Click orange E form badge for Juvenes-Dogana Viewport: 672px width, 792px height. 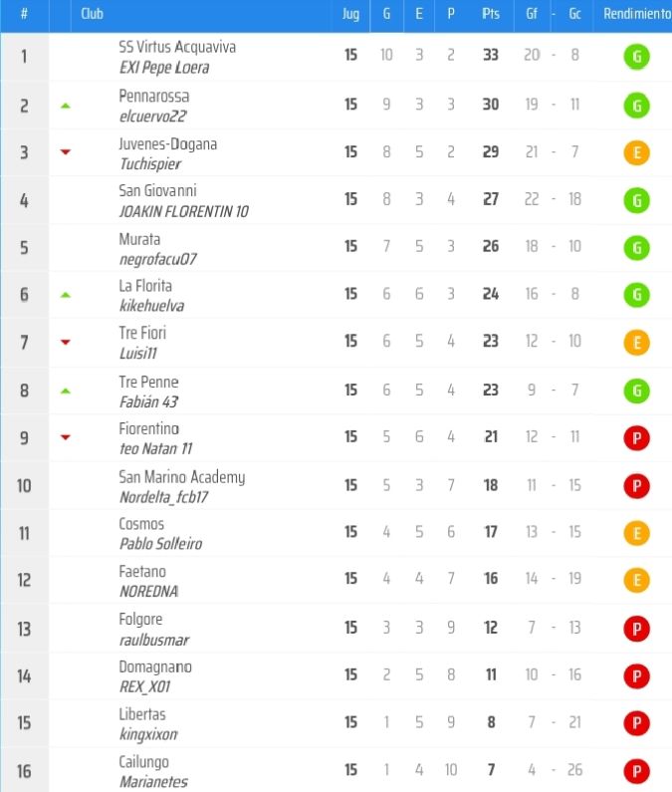coord(637,152)
